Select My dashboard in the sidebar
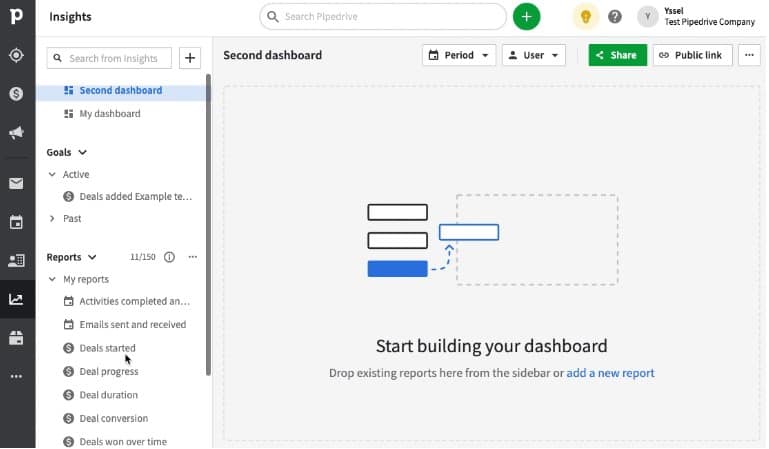Screen dimensions: 769x449 tap(109, 114)
